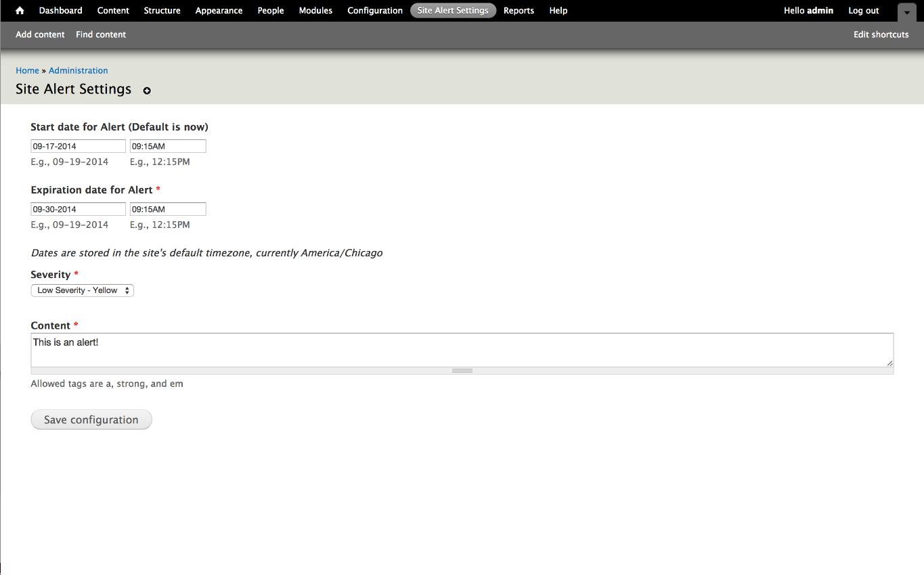This screenshot has width=924, height=575.
Task: Follow Home breadcrumb link
Action: pos(27,70)
